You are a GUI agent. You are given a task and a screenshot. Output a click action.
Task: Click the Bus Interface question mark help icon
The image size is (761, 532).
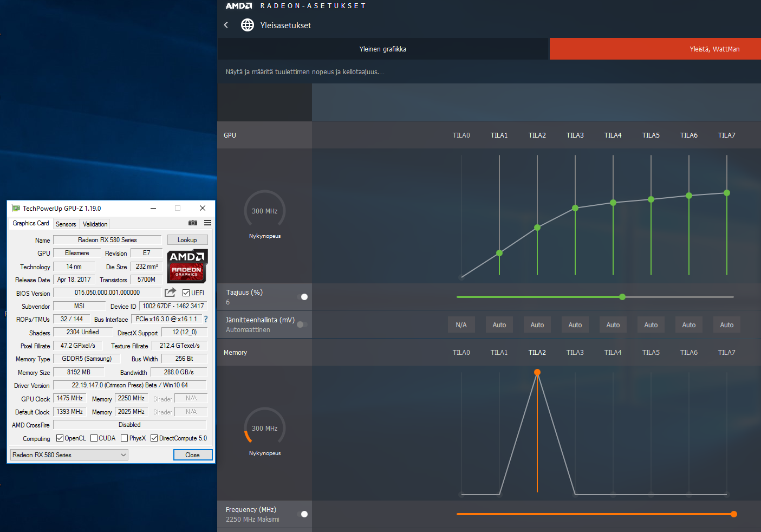click(x=206, y=319)
